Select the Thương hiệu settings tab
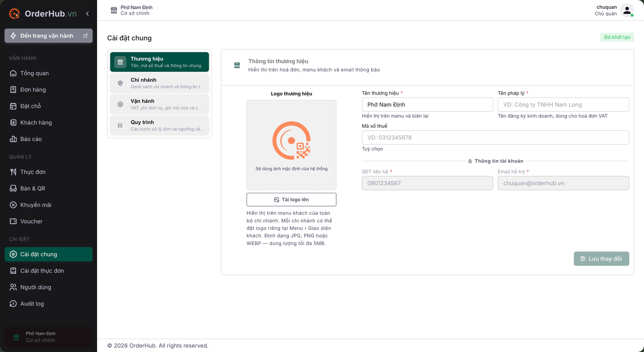This screenshot has width=644, height=352. click(x=160, y=62)
